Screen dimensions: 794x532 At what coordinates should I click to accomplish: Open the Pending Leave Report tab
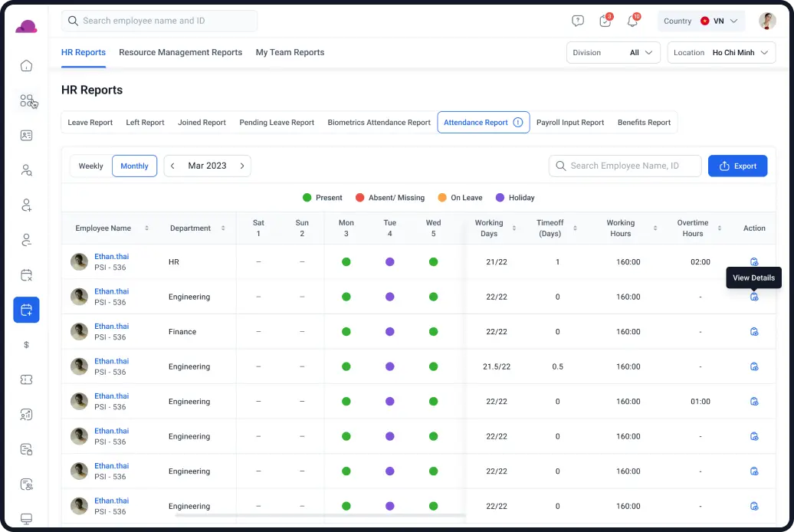click(277, 122)
